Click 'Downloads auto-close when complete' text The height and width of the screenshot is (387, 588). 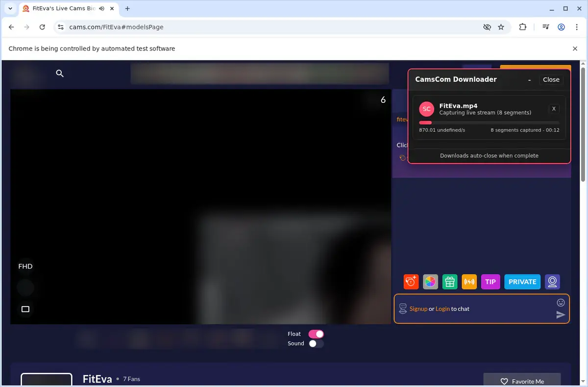click(x=489, y=156)
